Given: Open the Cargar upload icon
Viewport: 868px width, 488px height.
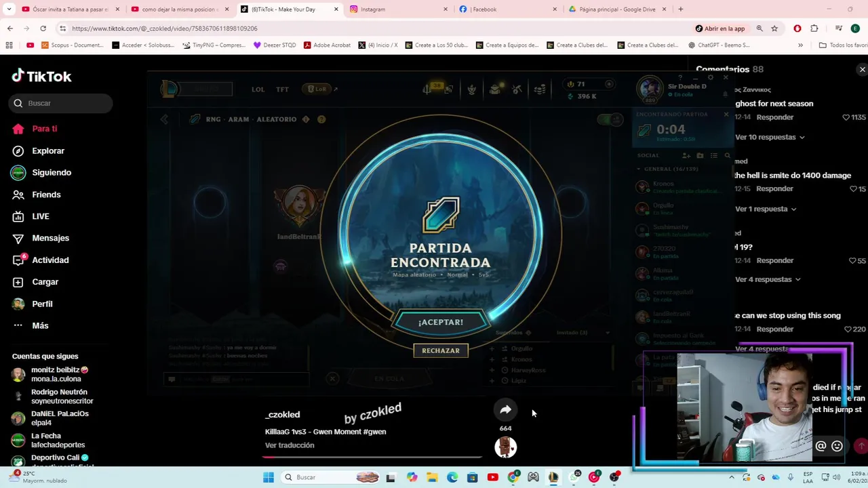Looking at the screenshot, I should pos(18,282).
